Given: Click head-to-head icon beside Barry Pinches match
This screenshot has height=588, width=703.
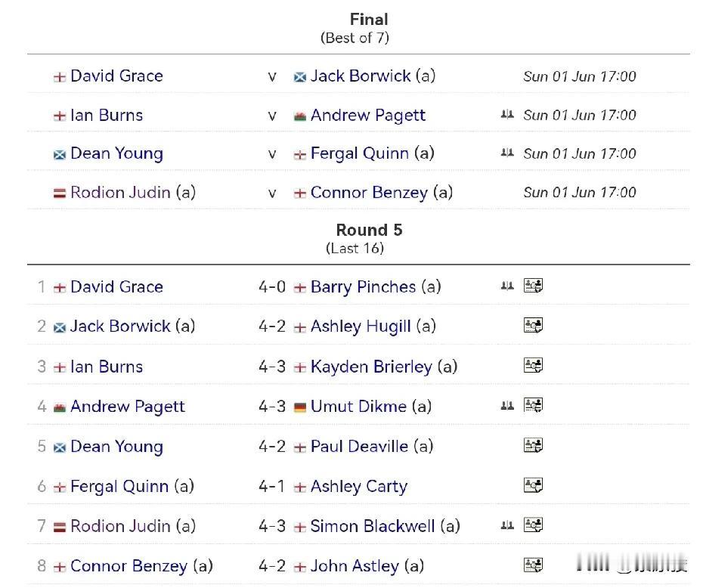Looking at the screenshot, I should pos(507,286).
